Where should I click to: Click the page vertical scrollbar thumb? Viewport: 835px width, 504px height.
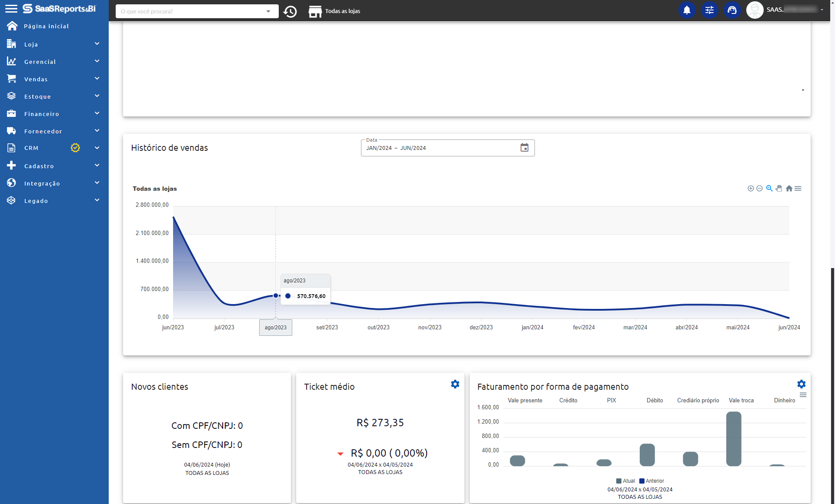[832, 386]
